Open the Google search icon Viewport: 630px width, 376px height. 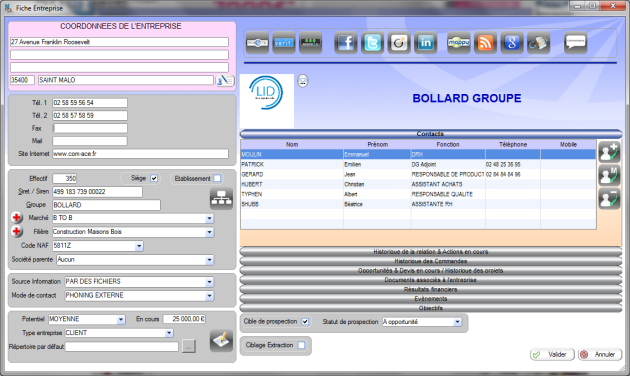click(512, 42)
